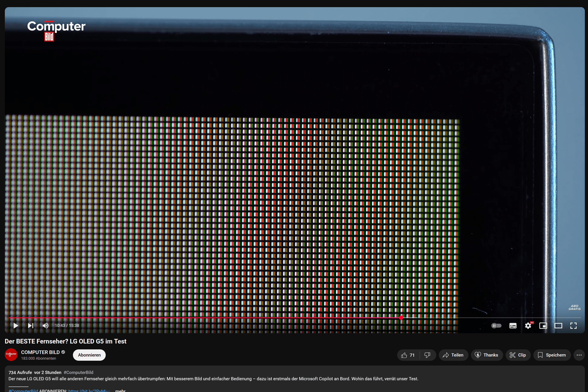Create a Clip from the video
The height and width of the screenshot is (392, 588).
click(x=518, y=355)
